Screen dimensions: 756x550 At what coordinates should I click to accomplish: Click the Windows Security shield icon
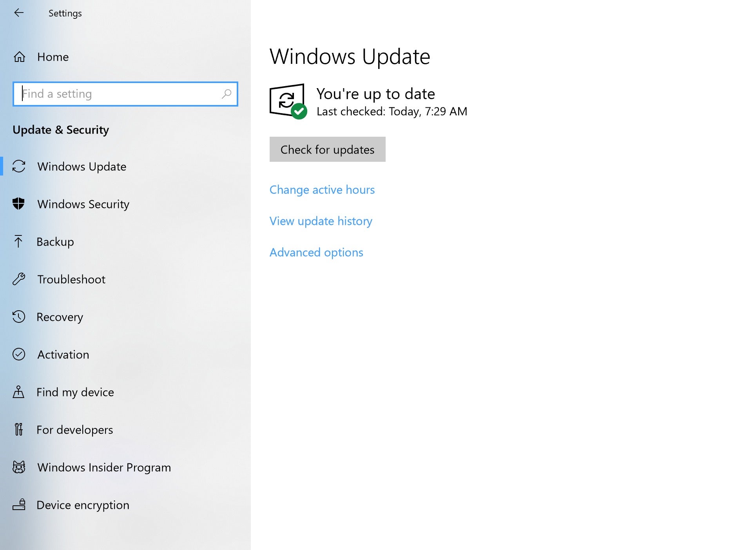point(19,204)
